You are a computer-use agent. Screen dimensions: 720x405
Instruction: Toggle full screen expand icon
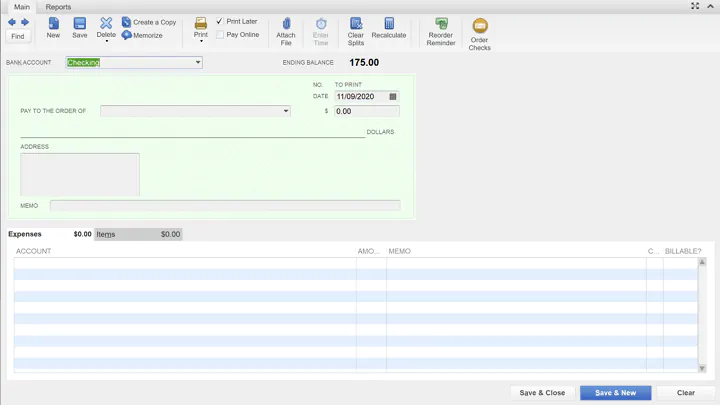click(x=695, y=6)
